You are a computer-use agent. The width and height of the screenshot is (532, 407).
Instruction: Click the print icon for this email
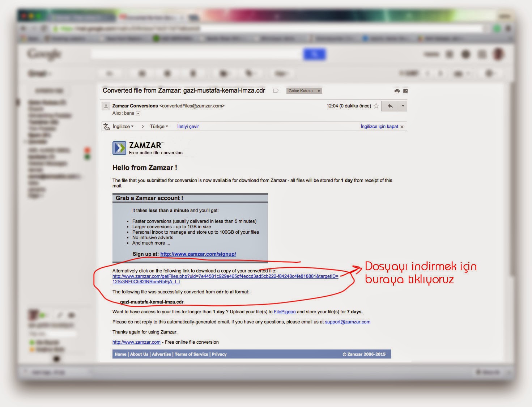(x=397, y=91)
